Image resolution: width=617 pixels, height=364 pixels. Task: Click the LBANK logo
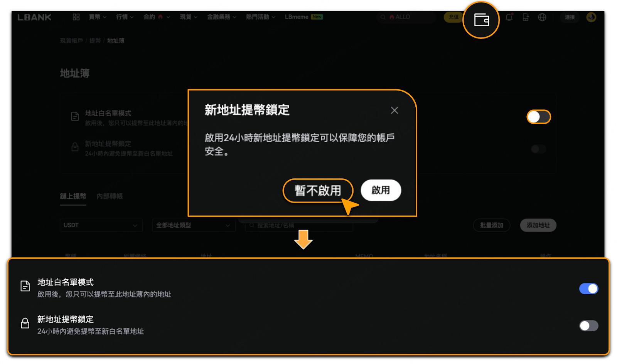(x=34, y=17)
